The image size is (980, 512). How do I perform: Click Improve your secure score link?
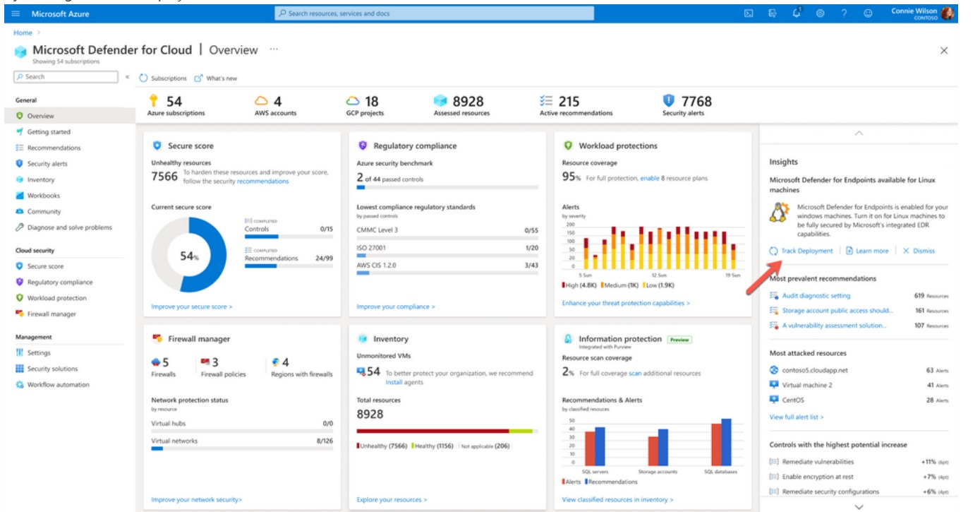point(192,306)
